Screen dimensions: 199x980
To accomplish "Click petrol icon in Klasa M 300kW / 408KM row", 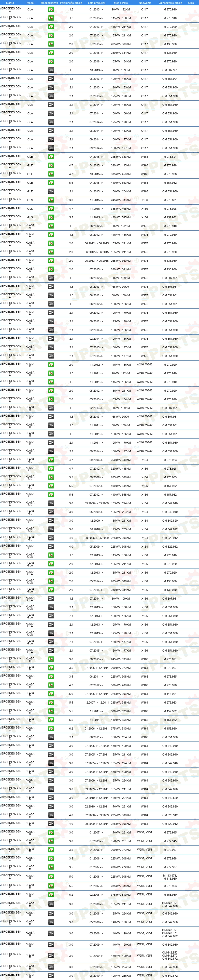I will click(51, 685).
